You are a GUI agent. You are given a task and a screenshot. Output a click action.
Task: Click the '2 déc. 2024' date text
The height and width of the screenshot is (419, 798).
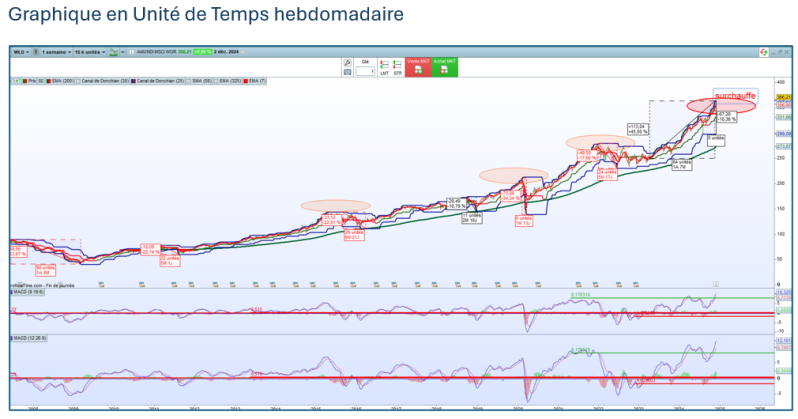(226, 52)
